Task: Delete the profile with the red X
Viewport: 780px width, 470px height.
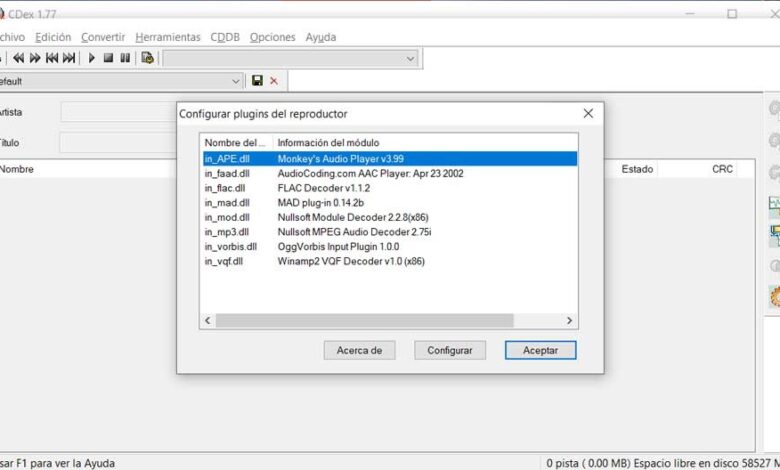Action: click(x=274, y=81)
